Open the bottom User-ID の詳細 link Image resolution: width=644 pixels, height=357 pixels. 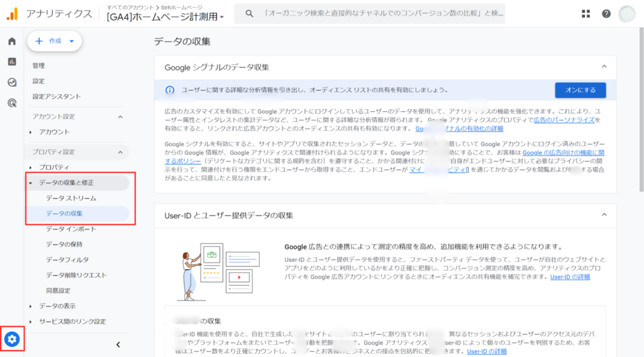[487, 351]
